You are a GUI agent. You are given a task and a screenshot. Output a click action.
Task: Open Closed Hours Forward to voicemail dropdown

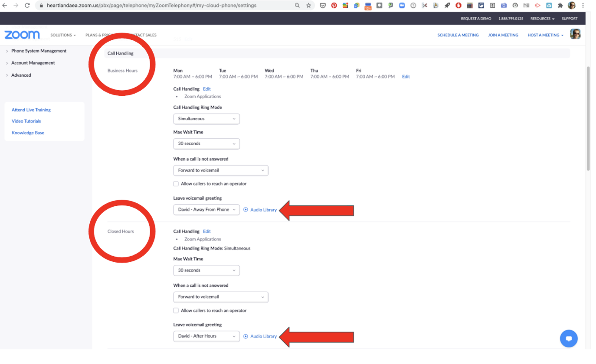coord(221,297)
